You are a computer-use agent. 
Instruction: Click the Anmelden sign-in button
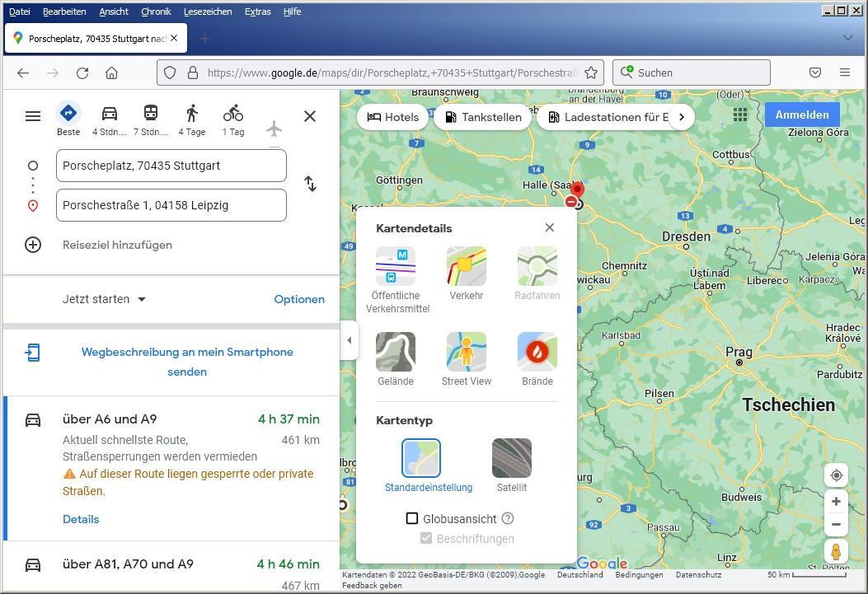coord(801,115)
